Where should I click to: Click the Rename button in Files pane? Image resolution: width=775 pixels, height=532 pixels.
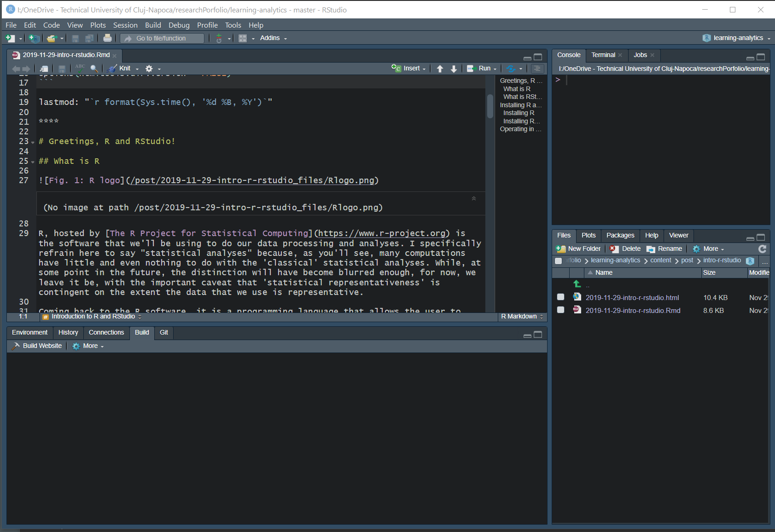[x=664, y=249]
